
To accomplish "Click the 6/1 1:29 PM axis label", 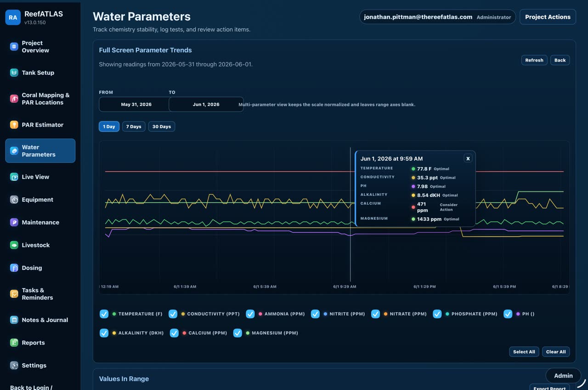I will click(x=424, y=286).
